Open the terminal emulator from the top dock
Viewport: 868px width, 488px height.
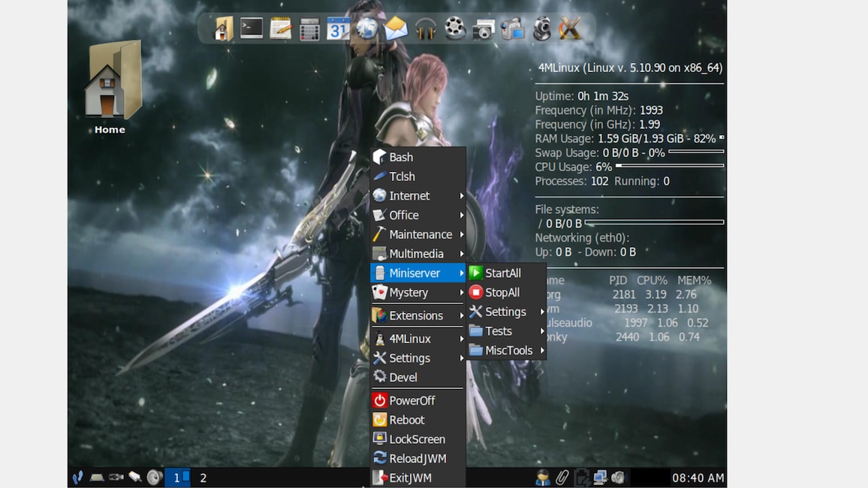pyautogui.click(x=251, y=29)
